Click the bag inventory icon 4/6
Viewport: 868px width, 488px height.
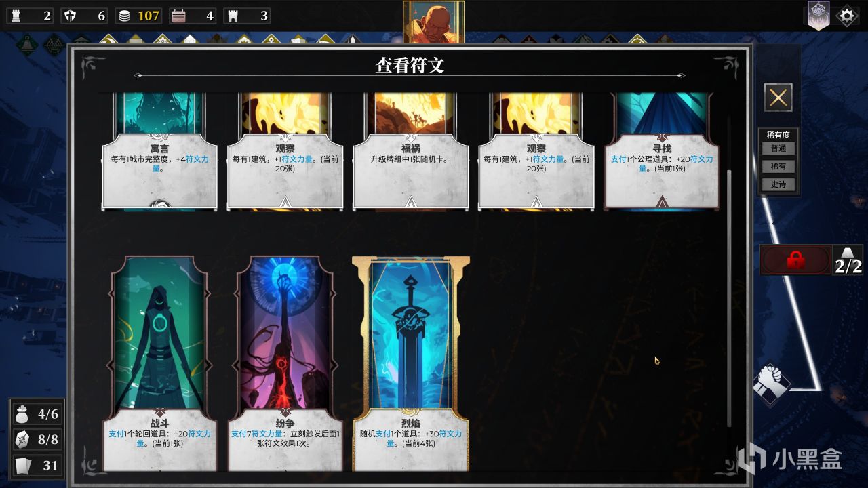click(x=22, y=413)
